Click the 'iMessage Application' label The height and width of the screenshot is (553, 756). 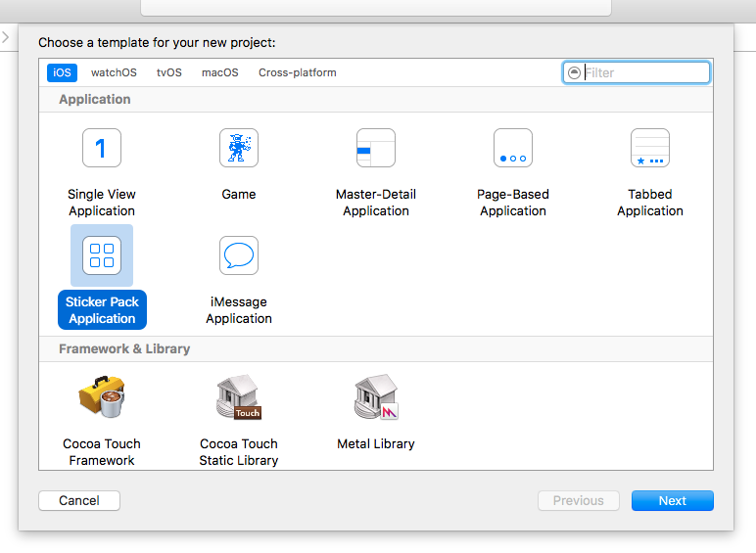pyautogui.click(x=239, y=309)
